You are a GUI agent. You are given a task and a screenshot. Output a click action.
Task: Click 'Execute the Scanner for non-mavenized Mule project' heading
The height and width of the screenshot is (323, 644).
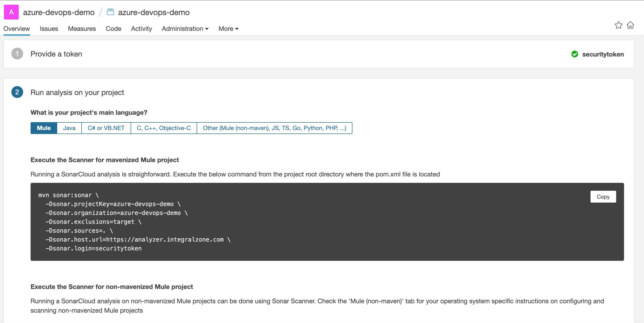(x=112, y=287)
